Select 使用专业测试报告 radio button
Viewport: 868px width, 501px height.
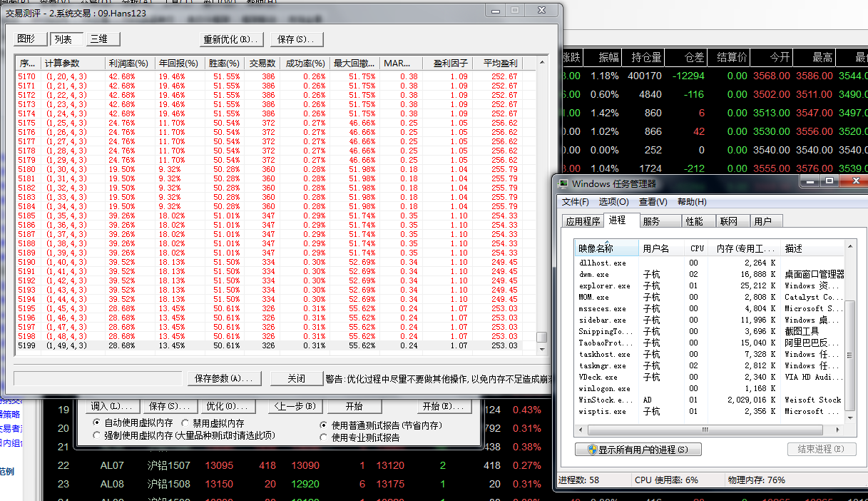pyautogui.click(x=324, y=437)
